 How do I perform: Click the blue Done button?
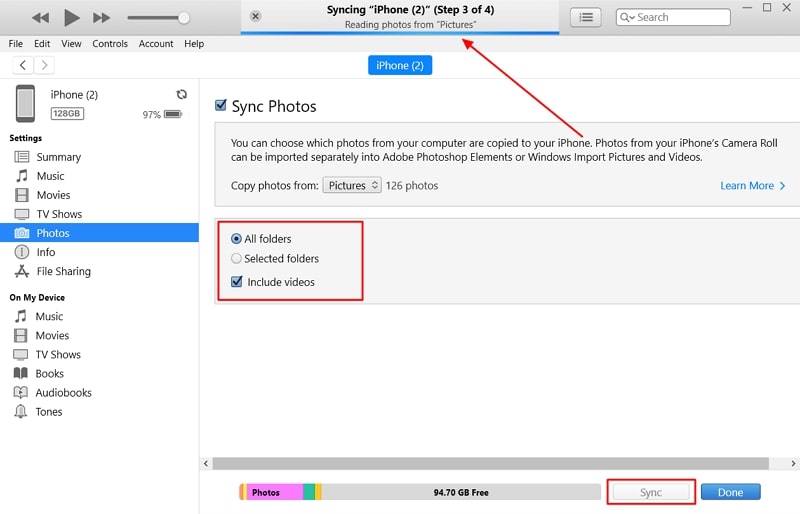(x=730, y=492)
